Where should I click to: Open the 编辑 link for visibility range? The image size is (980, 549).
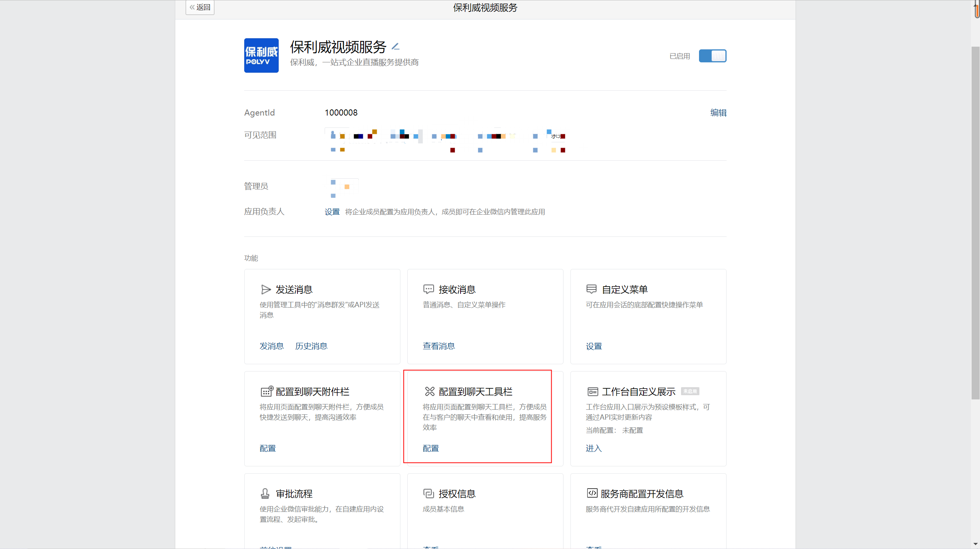tap(718, 113)
